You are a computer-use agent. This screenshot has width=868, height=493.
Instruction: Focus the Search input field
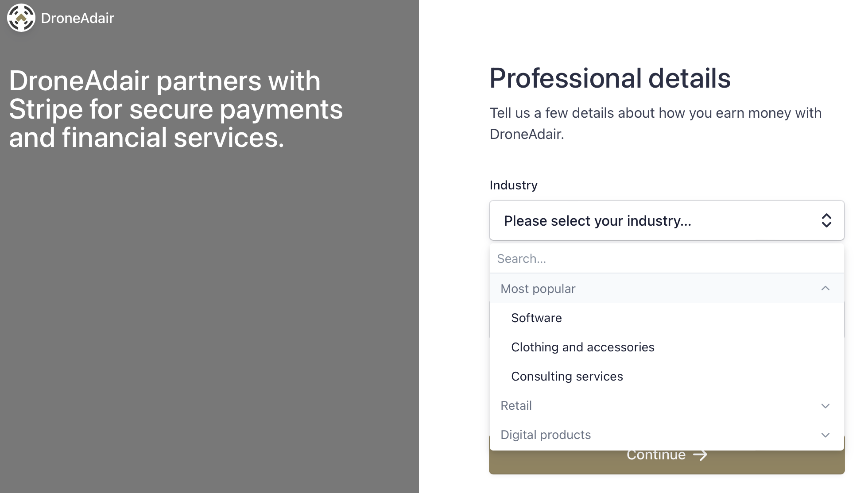pyautogui.click(x=667, y=258)
